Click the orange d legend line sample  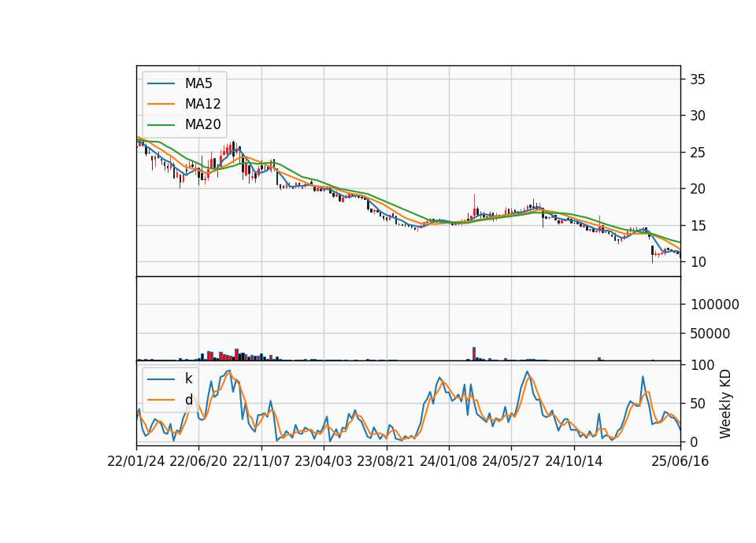[161, 400]
